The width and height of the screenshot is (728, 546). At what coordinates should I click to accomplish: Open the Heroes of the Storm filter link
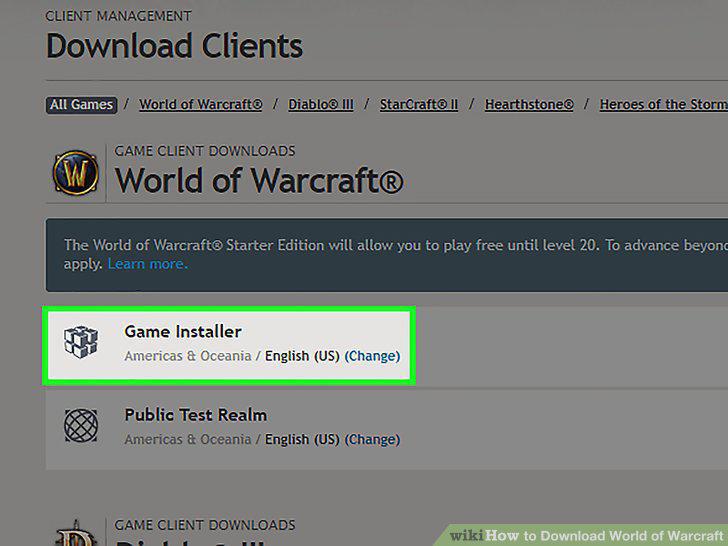tap(663, 105)
